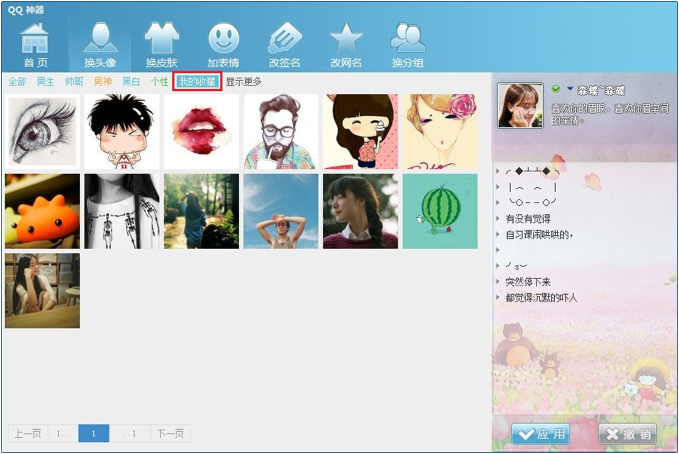Switch to 我的收藏 favorites tab
This screenshot has height=454, width=679.
click(x=197, y=81)
